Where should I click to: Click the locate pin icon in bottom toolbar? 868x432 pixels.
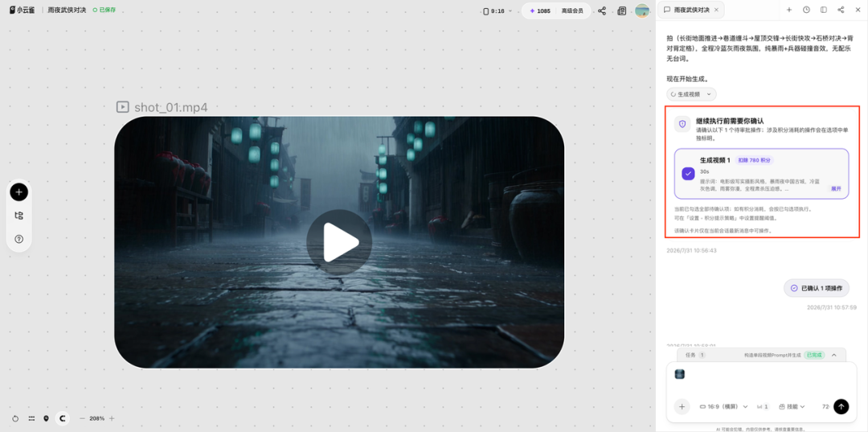pos(46,418)
